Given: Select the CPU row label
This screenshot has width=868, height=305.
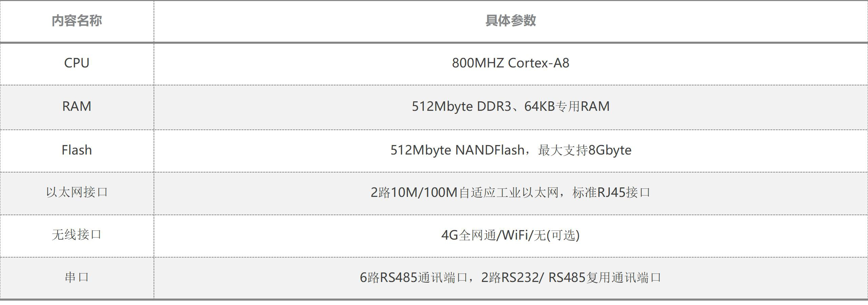Looking at the screenshot, I should coord(77,63).
